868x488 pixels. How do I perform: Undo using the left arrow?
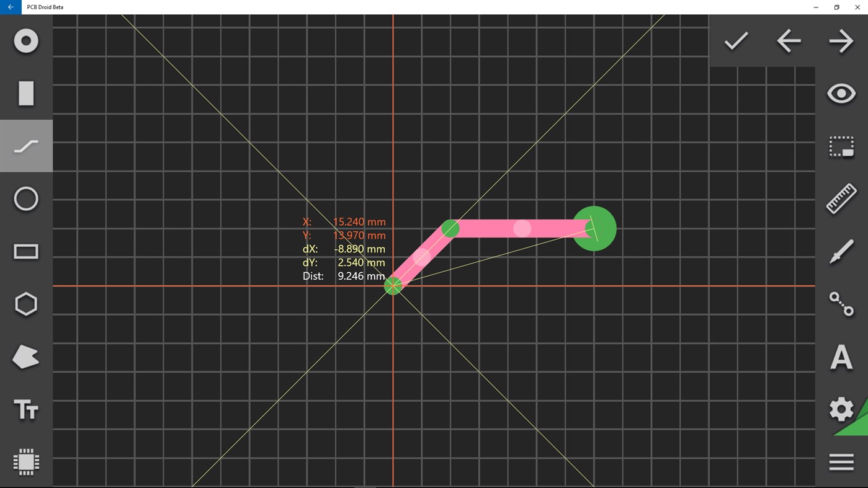click(x=787, y=41)
